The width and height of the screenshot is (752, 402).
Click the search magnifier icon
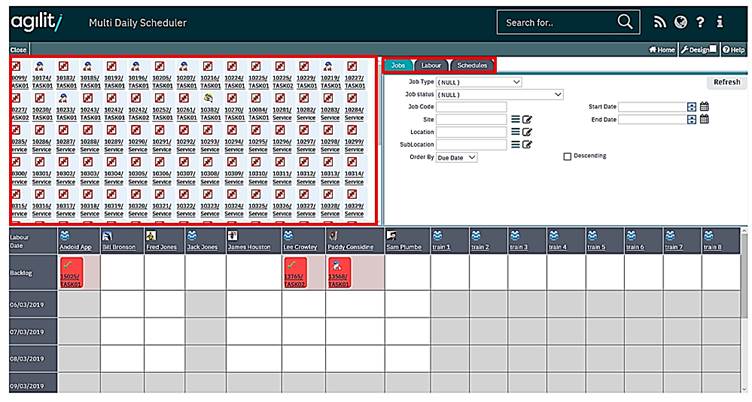click(x=625, y=22)
